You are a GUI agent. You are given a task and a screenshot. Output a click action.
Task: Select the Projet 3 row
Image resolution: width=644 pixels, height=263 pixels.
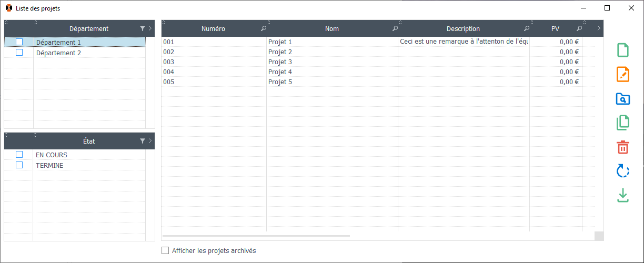(x=280, y=62)
